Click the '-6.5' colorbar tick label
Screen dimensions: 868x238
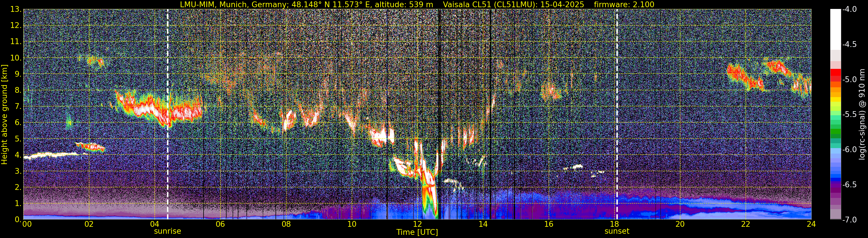tap(850, 185)
